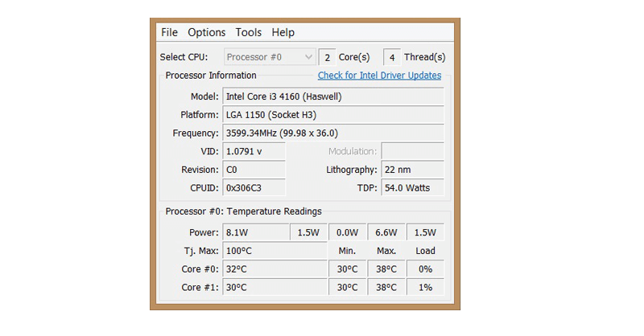Click the Platform field showing LGA 1150
This screenshot has width=644, height=336.
click(x=332, y=115)
